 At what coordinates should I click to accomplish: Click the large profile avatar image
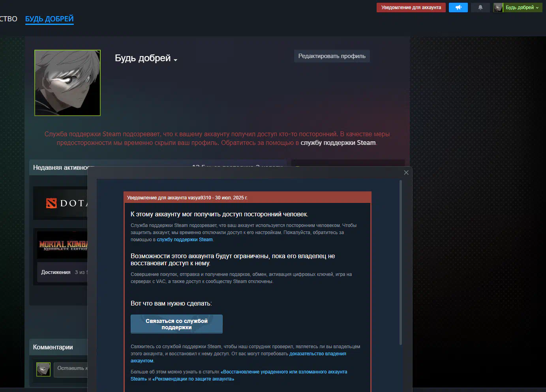68,83
